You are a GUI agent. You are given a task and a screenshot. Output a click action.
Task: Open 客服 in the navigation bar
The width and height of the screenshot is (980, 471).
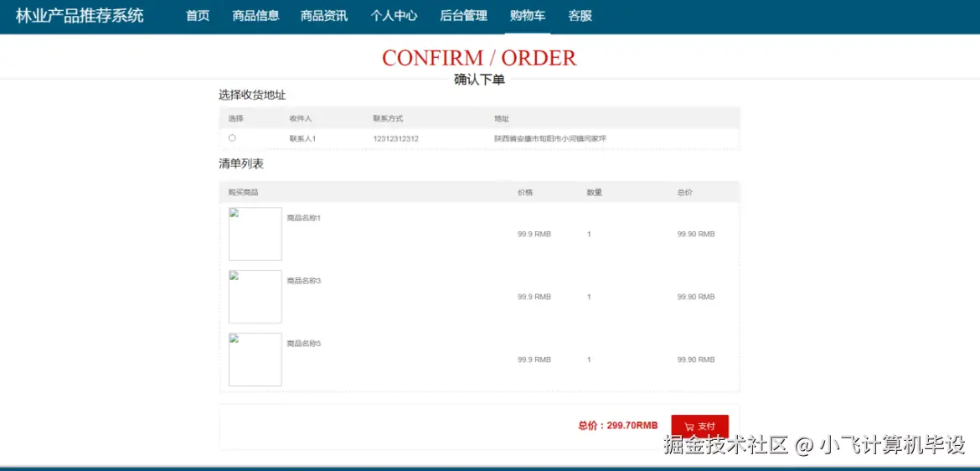click(x=580, y=16)
